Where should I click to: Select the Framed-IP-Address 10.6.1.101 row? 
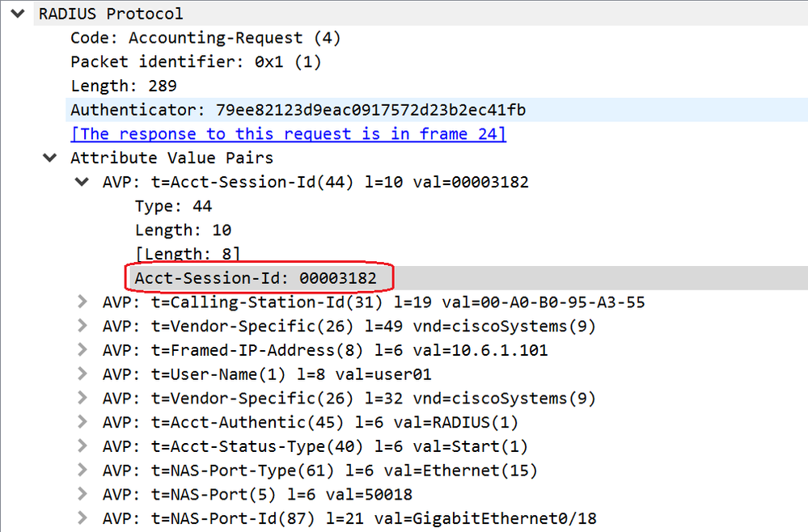coord(325,350)
